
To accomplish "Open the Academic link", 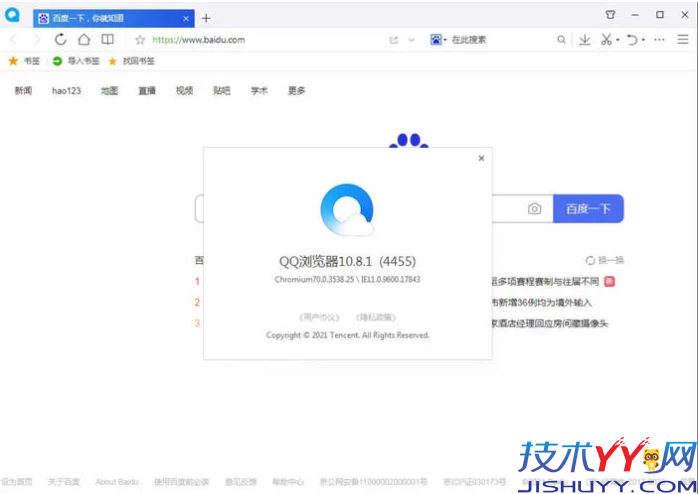I will coord(259,91).
